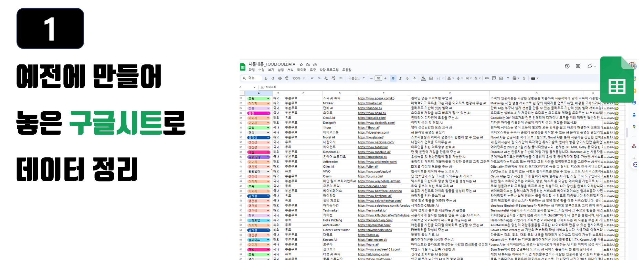Toggle bold formatting
The height and width of the screenshot is (260, 644).
click(x=393, y=78)
